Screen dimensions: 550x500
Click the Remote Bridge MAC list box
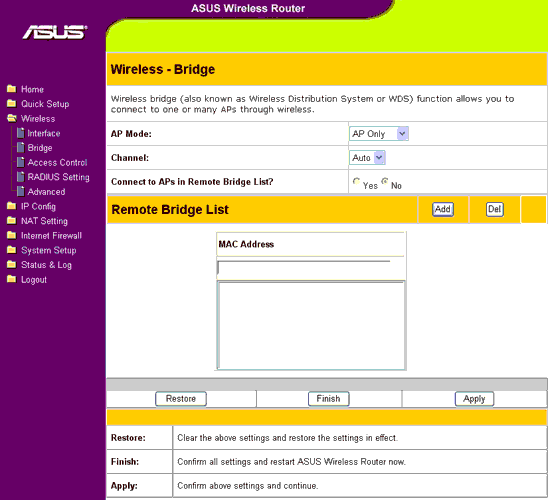click(x=311, y=326)
